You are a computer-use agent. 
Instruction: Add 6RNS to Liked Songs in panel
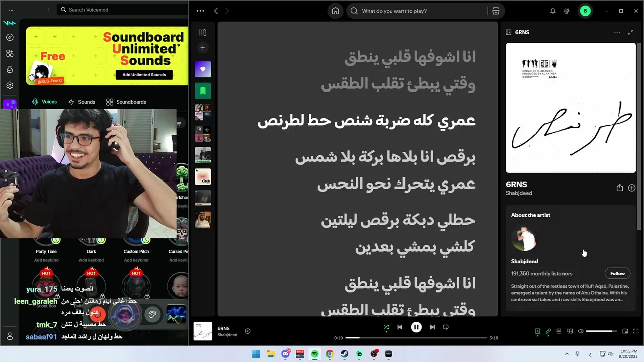pyautogui.click(x=632, y=188)
